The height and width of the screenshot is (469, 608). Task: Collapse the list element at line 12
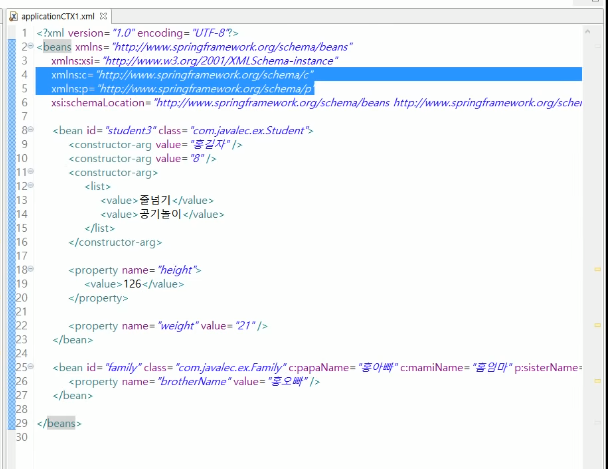(31, 185)
